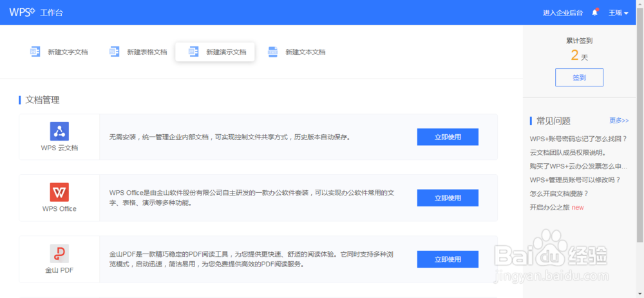Click the new spreadsheet document icon
644x298 pixels.
coord(114,52)
